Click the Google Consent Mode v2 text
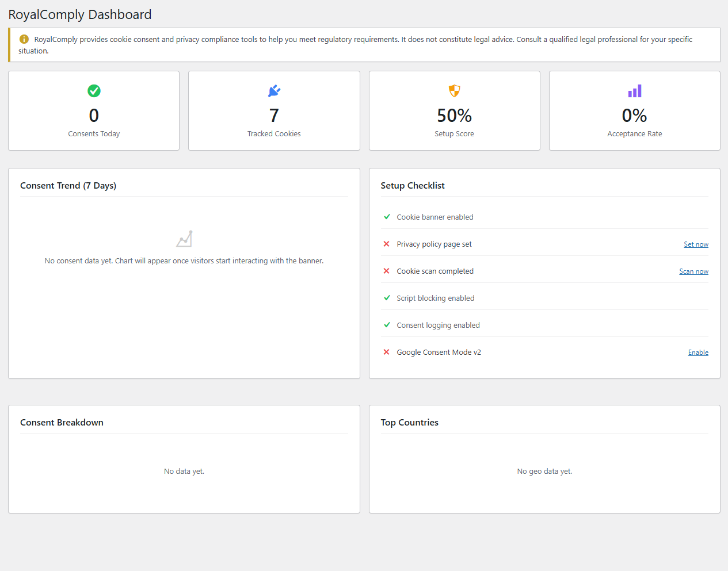The height and width of the screenshot is (571, 728). coord(439,352)
